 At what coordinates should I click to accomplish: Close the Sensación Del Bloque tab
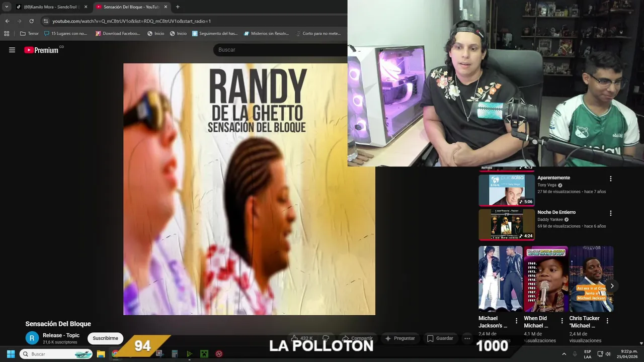click(x=166, y=7)
